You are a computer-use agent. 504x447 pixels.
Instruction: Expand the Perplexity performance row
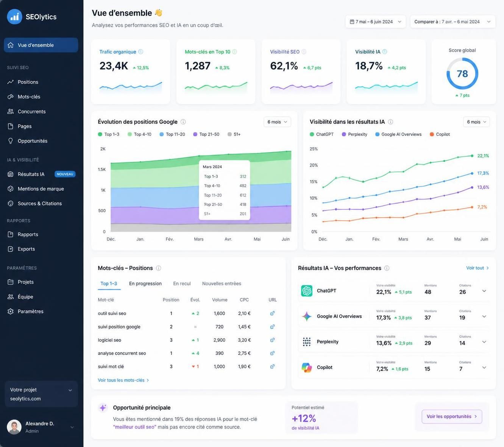(484, 342)
